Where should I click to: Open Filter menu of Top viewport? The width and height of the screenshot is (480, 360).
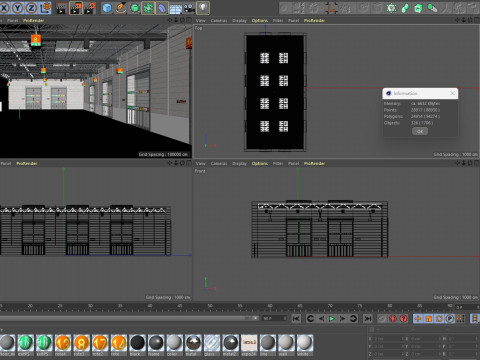[278, 21]
